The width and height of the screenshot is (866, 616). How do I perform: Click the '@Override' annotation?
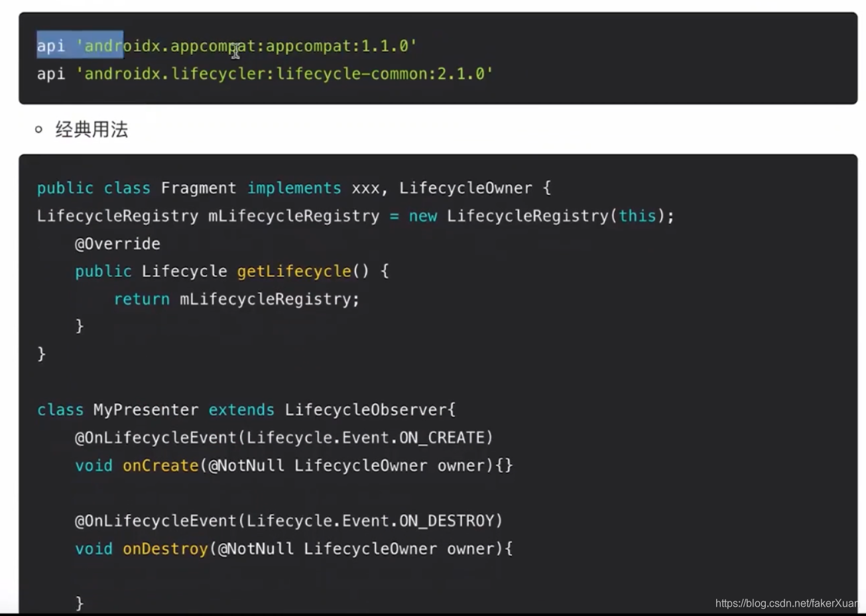pyautogui.click(x=117, y=244)
